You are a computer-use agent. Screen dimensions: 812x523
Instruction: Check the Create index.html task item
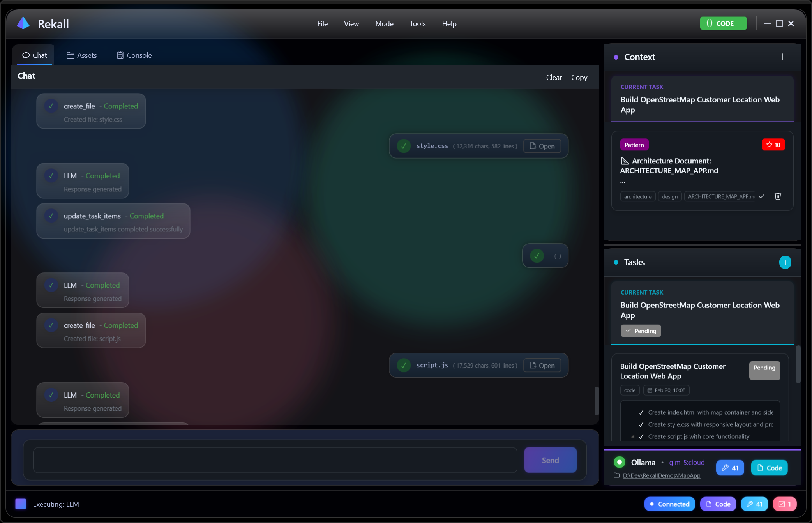pos(641,412)
